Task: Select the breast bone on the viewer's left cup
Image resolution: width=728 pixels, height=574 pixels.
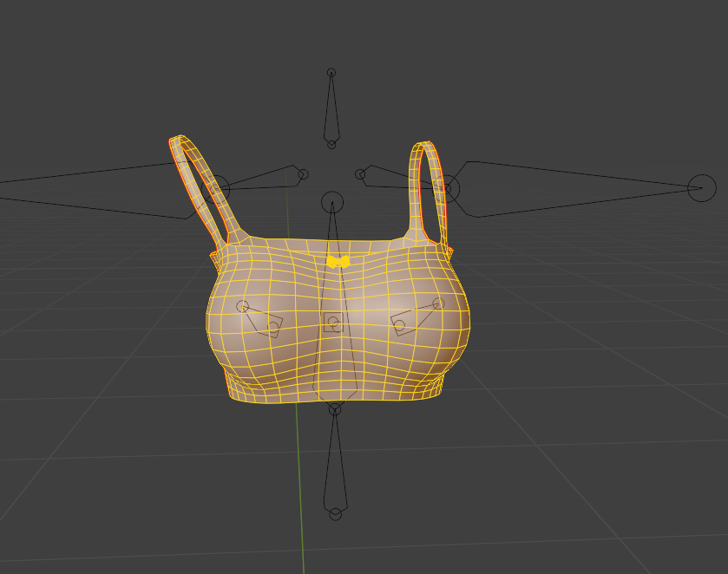Action: pyautogui.click(x=260, y=318)
